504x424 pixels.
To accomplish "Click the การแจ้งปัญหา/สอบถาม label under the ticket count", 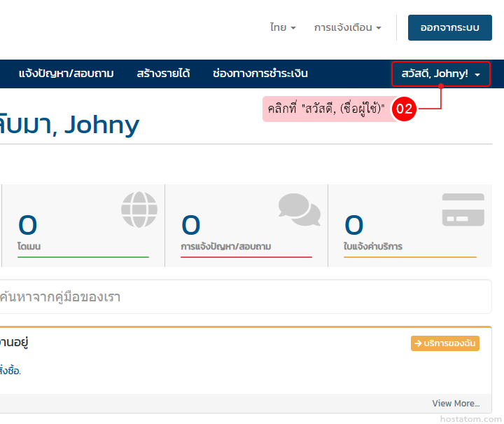I will (225, 247).
